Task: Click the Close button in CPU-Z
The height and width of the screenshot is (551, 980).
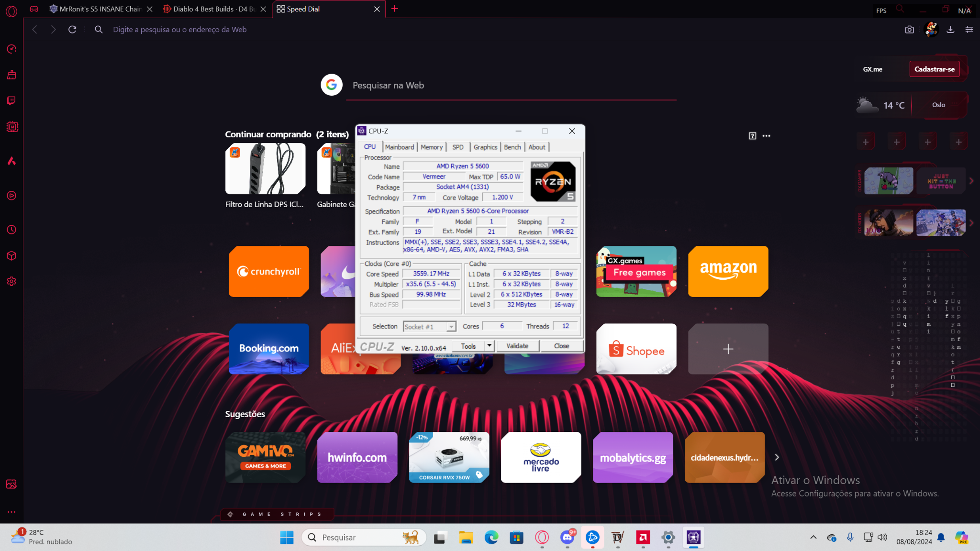Action: [x=562, y=346]
